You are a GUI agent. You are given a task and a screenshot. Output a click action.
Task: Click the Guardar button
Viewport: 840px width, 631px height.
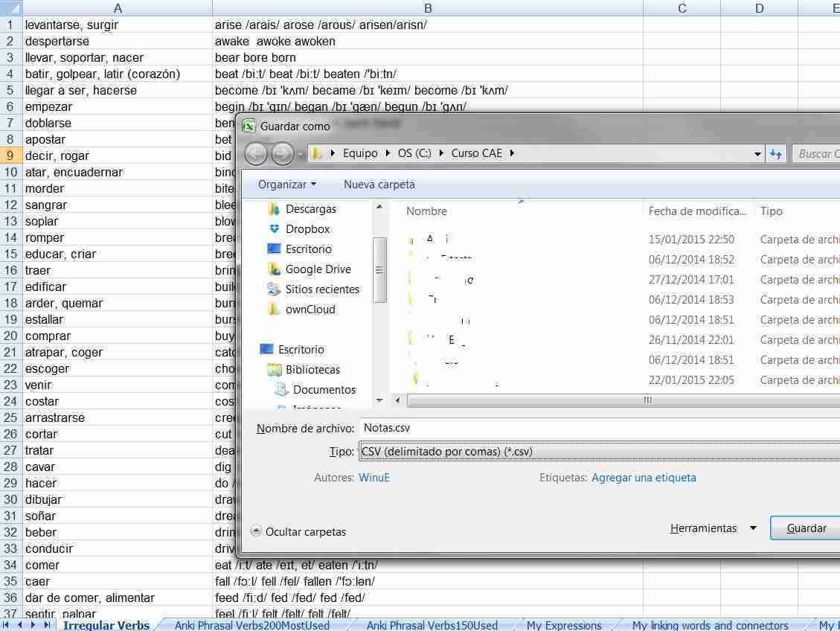pos(805,529)
